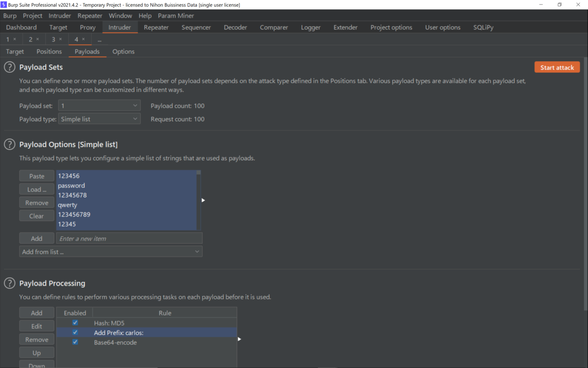
Task: Open the SQLiPy tab
Action: pos(484,27)
